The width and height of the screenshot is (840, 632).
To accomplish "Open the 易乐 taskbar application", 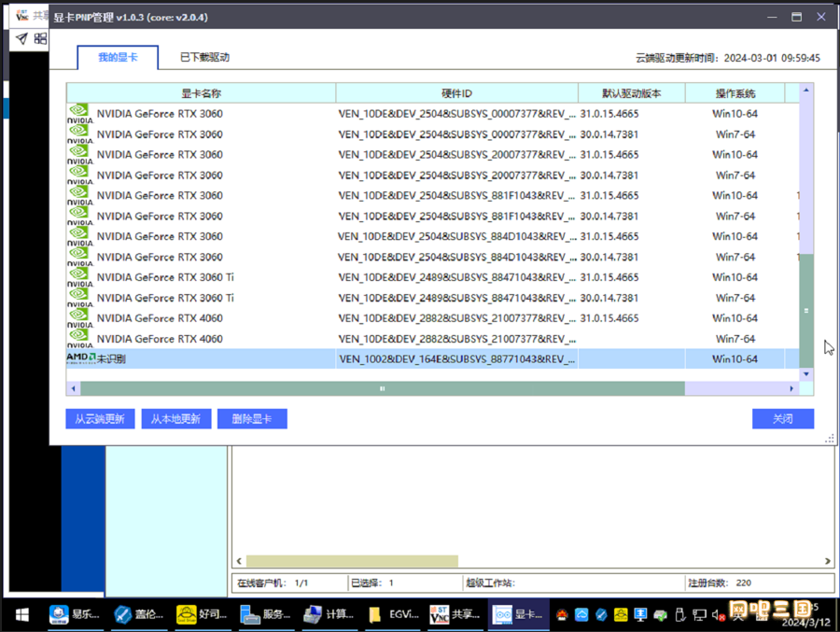I will click(x=74, y=615).
